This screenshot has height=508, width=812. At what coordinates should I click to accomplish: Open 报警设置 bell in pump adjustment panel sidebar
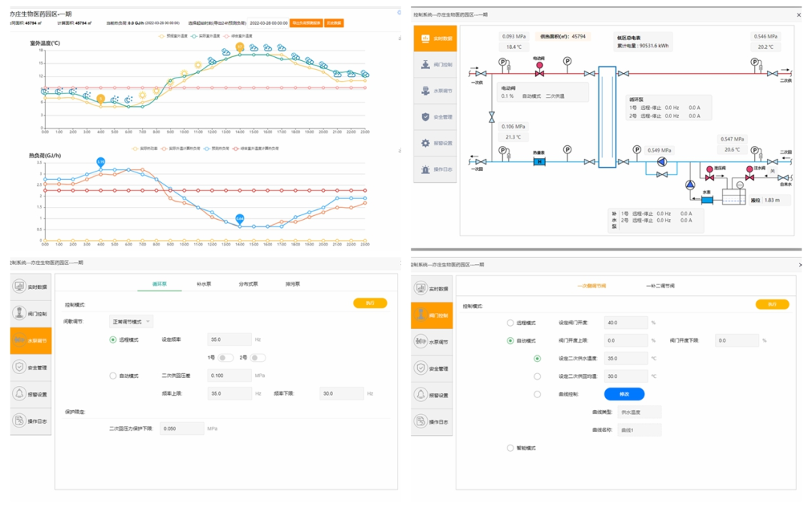pos(31,394)
